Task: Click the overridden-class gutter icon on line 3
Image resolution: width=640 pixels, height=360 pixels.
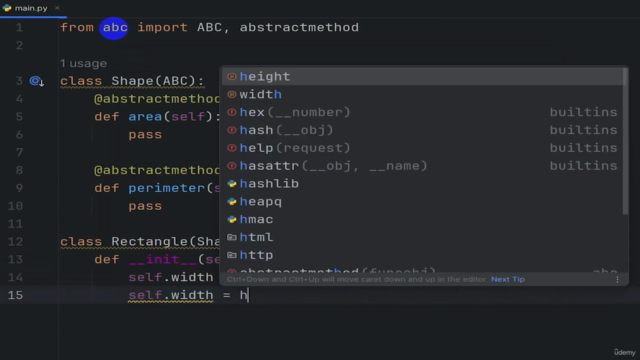Action: (36, 81)
